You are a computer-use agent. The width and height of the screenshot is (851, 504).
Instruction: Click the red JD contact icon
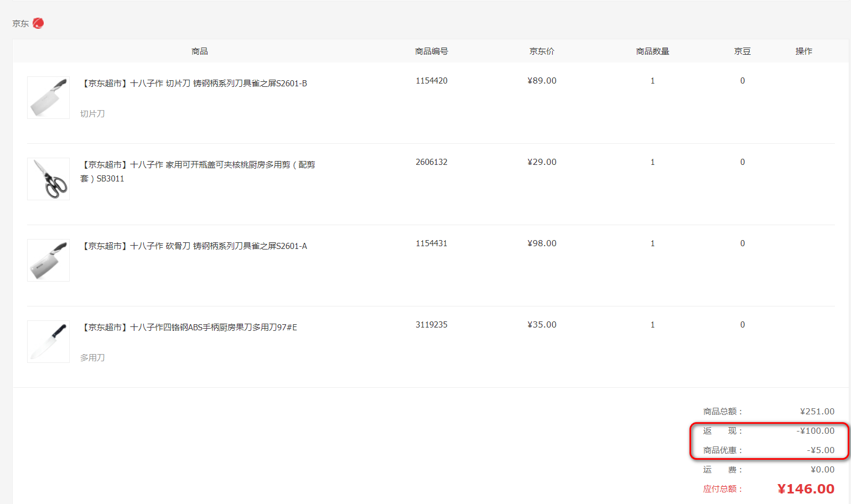[38, 23]
